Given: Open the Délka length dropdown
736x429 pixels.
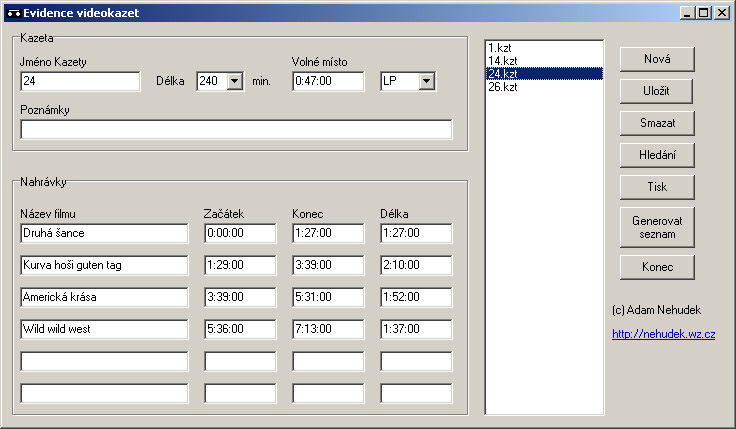Looking at the screenshot, I should coord(235,81).
